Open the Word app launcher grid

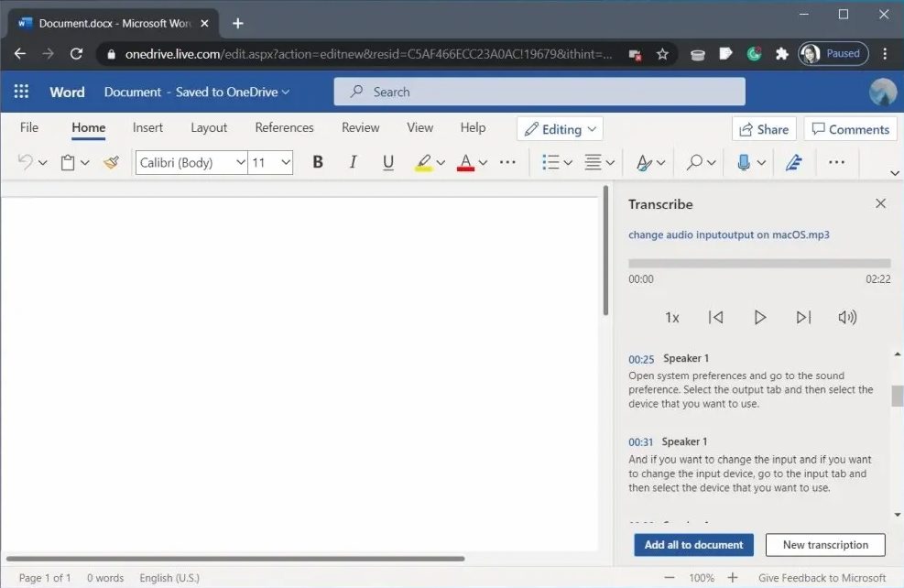[x=21, y=92]
